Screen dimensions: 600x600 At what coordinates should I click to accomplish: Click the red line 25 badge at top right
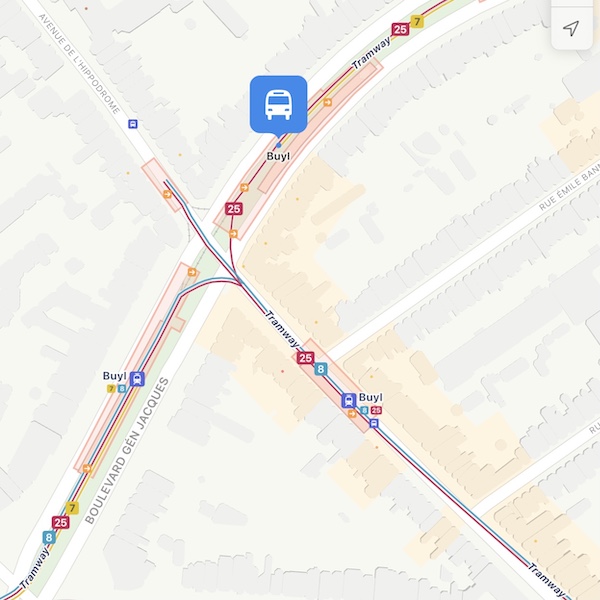point(400,29)
